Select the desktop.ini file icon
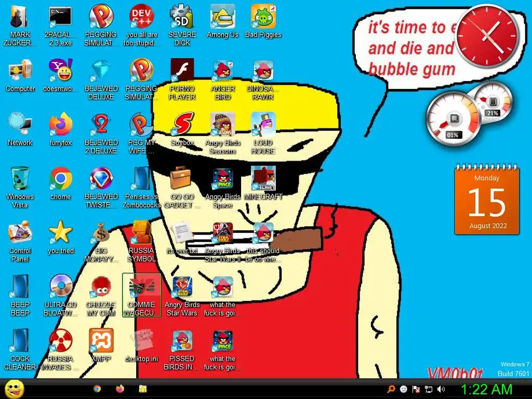The image size is (532, 399). [x=141, y=345]
